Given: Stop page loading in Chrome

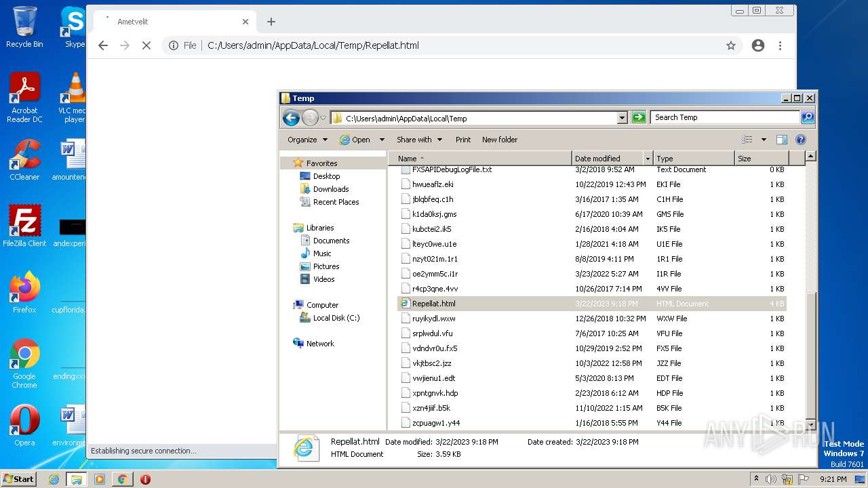Looking at the screenshot, I should click(x=146, y=45).
